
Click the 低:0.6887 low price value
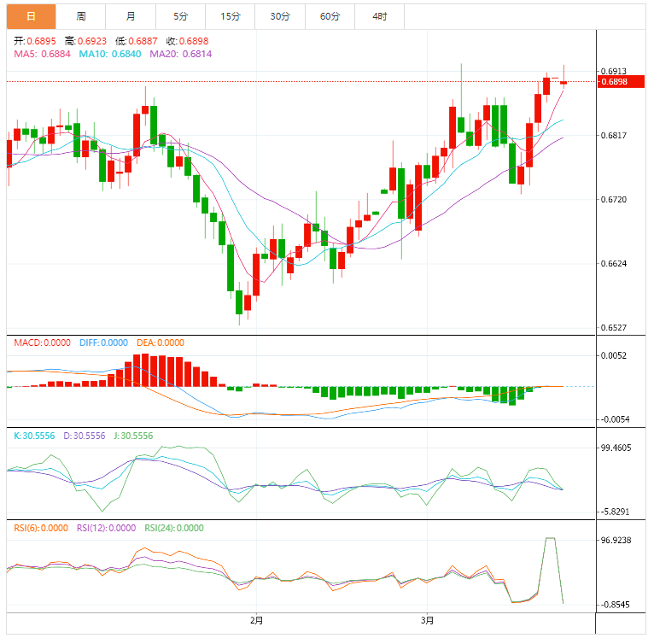137,41
